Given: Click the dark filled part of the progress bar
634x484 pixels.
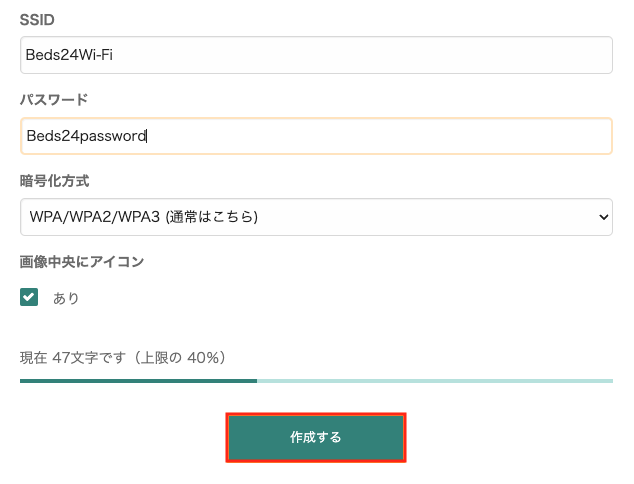Looking at the screenshot, I should (x=138, y=381).
